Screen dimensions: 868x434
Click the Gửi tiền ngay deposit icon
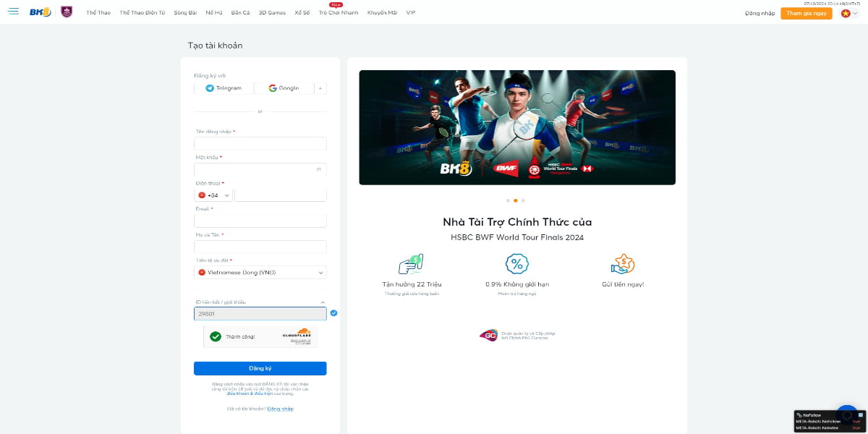click(622, 264)
